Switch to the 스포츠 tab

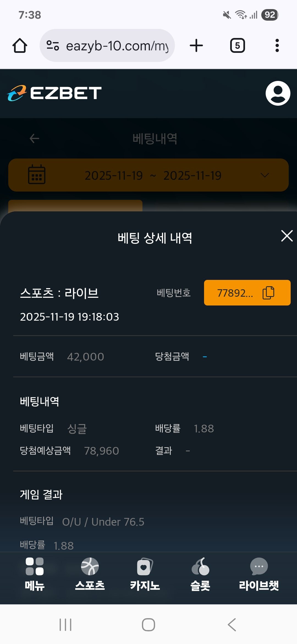click(x=90, y=574)
